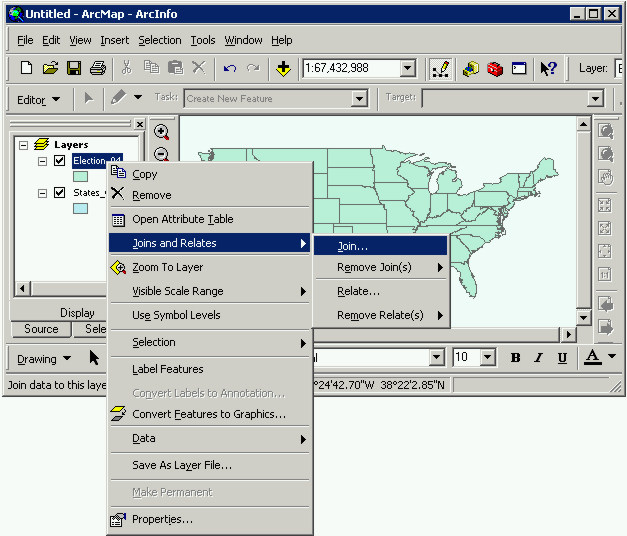Open the Tools menu
Viewport: 627px width, 536px height.
coord(203,40)
